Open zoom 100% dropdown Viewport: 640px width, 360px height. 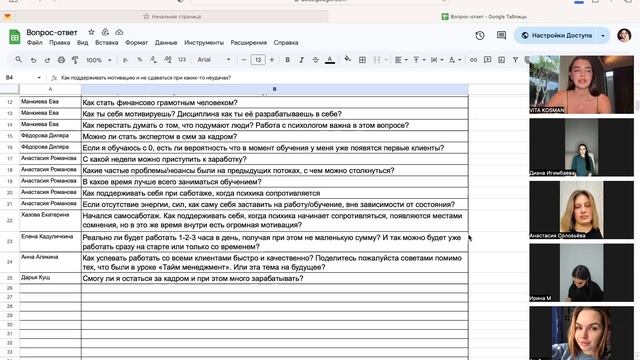click(98, 60)
